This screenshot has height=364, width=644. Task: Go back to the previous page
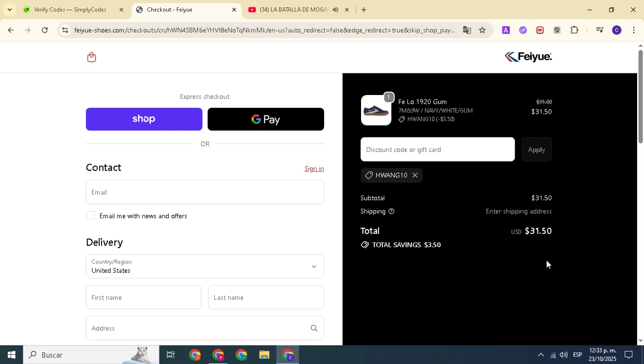(11, 30)
